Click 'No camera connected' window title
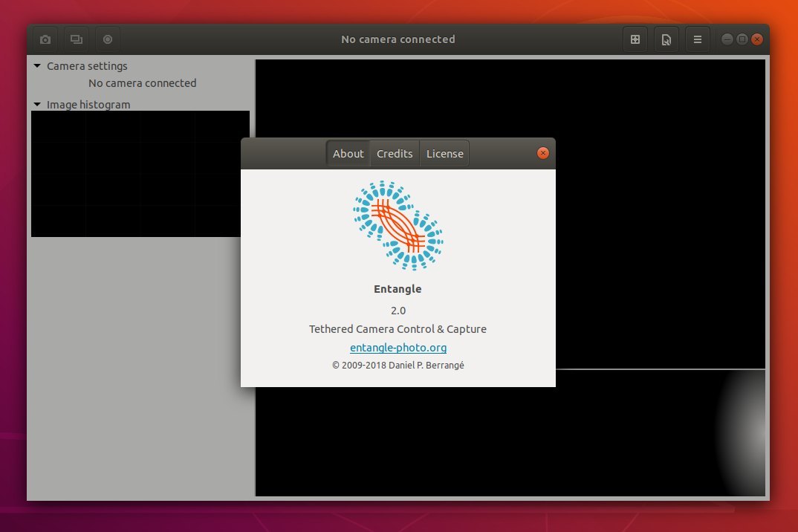The width and height of the screenshot is (798, 532). coord(398,39)
